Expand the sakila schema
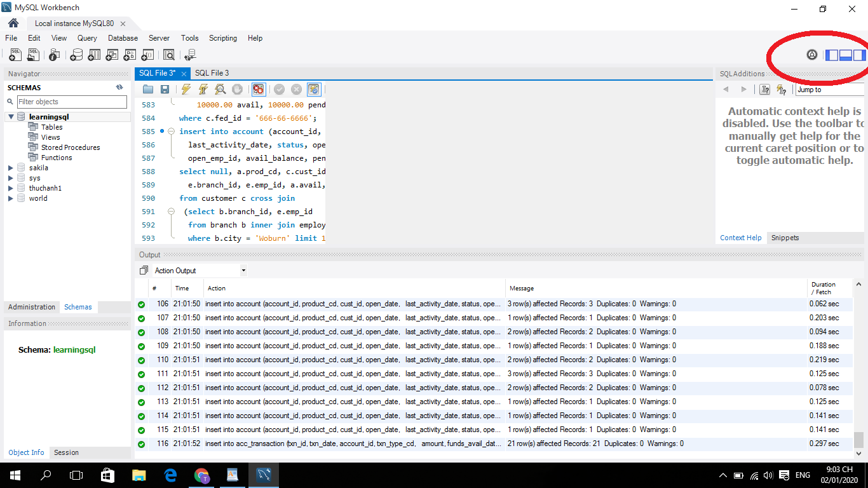Image resolution: width=868 pixels, height=488 pixels. tap(11, 168)
